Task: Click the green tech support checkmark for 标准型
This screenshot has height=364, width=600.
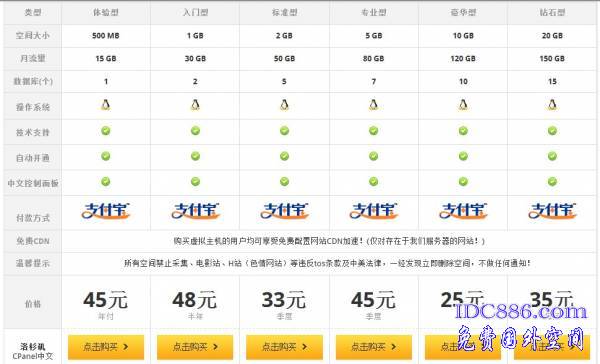Action: click(284, 131)
